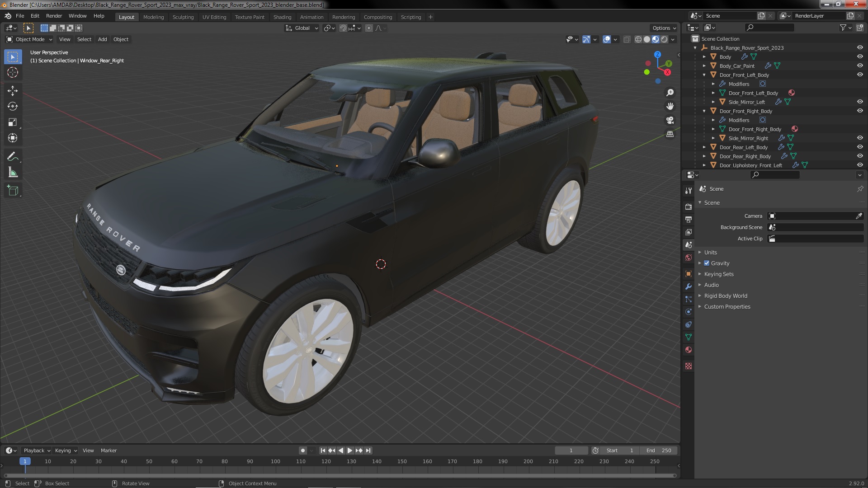868x488 pixels.
Task: Activate the Select Box tool
Action: coord(13,56)
